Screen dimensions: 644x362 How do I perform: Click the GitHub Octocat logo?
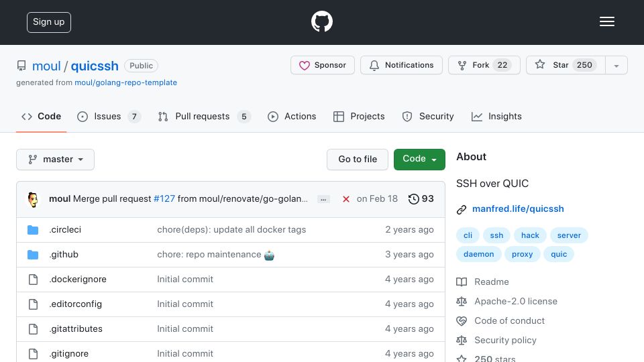tap(321, 21)
